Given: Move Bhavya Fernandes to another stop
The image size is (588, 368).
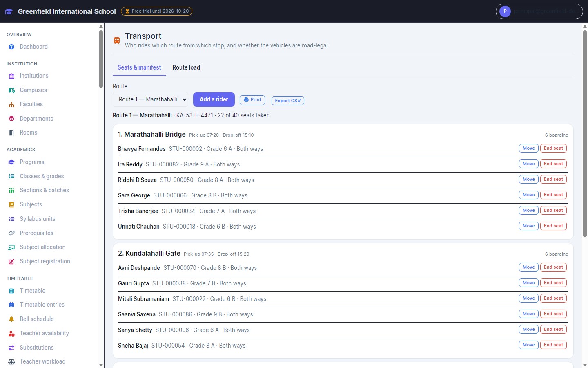Looking at the screenshot, I should click(x=529, y=148).
